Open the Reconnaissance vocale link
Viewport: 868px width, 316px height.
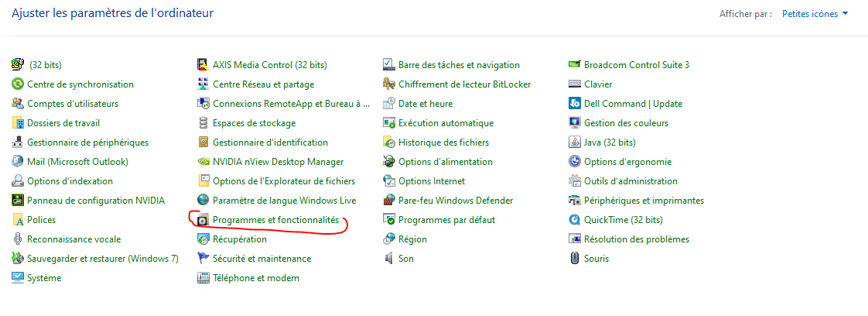click(x=73, y=239)
